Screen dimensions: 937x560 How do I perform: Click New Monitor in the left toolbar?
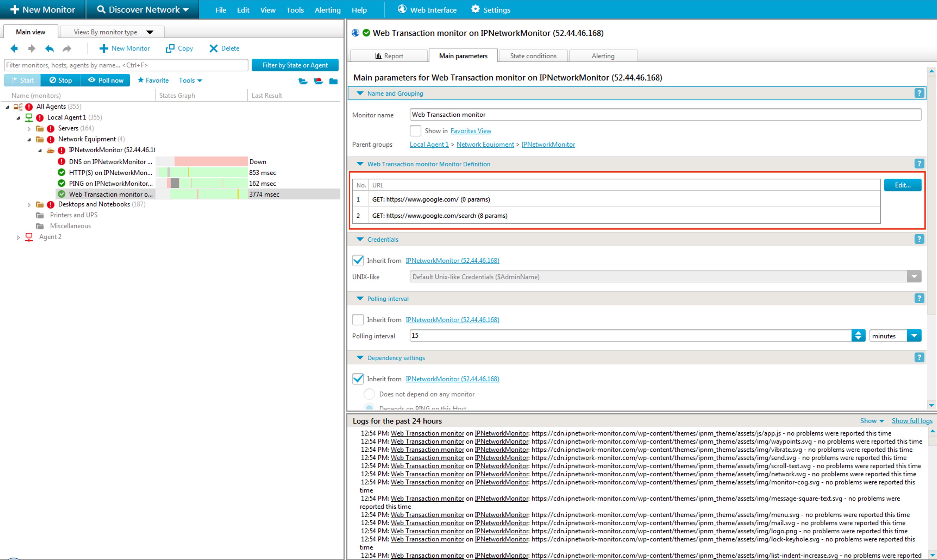click(124, 48)
